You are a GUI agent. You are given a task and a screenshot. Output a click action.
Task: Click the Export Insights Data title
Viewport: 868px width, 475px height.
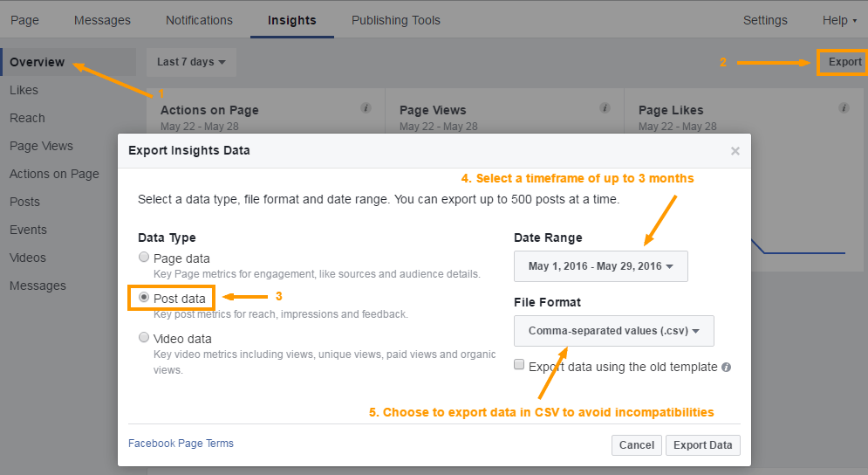click(188, 150)
